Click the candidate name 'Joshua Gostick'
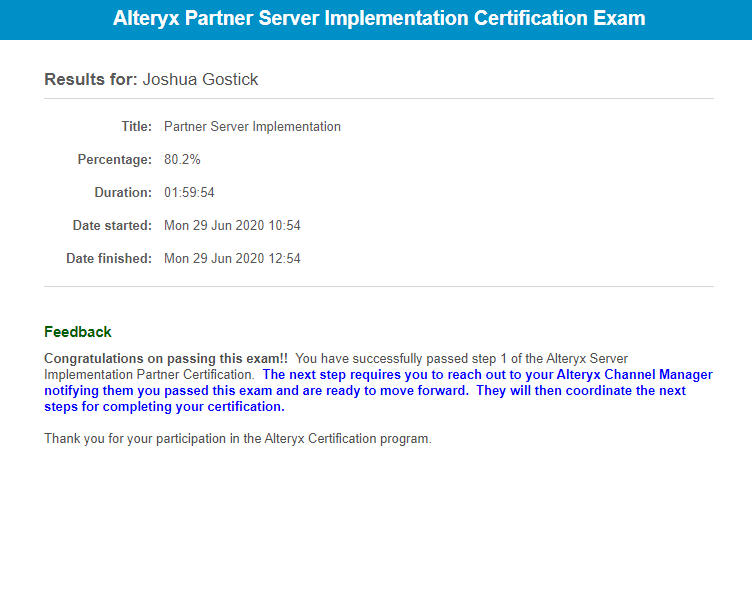Viewport: 752px width, 589px height. click(x=200, y=79)
